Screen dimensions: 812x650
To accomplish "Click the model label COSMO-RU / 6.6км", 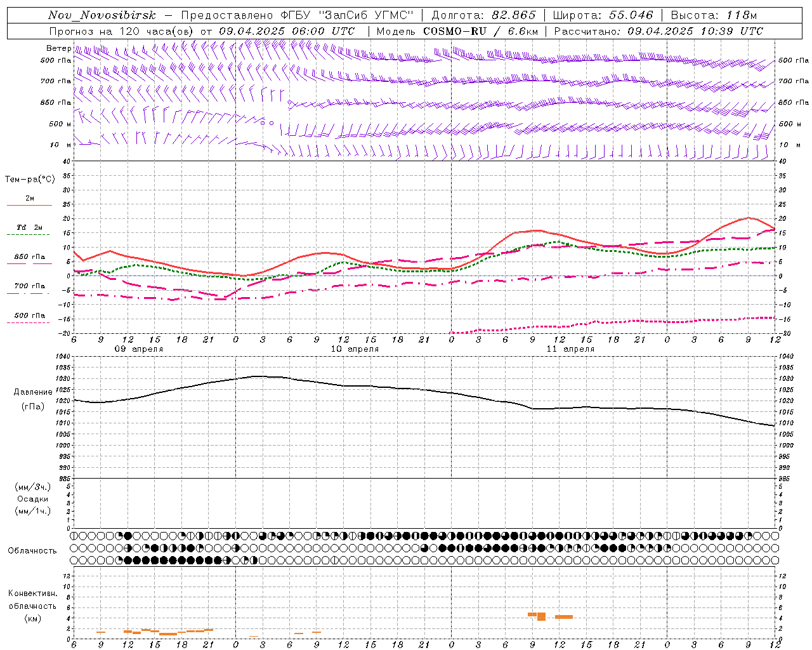I will click(x=480, y=31).
